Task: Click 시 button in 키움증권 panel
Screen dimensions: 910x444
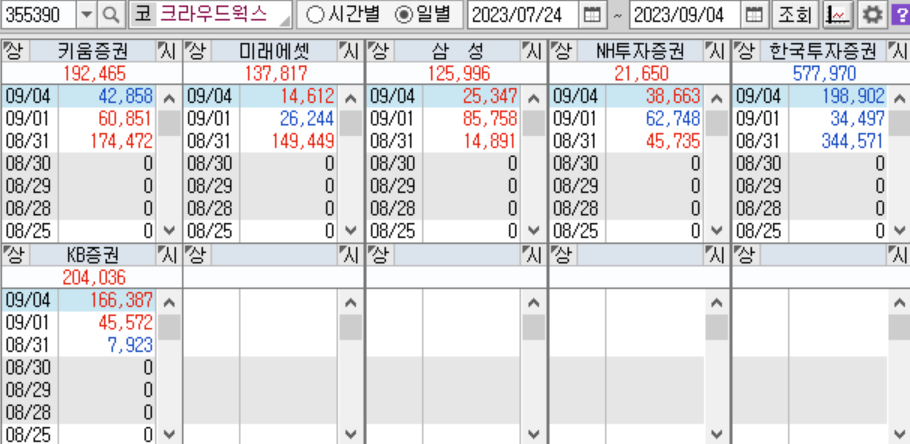Action: [167, 52]
